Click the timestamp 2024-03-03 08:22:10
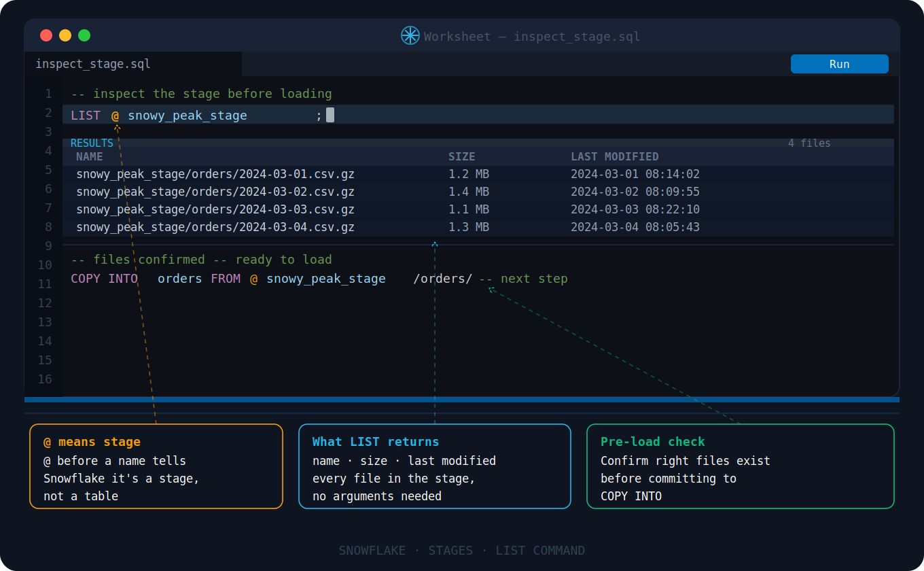 pos(635,209)
